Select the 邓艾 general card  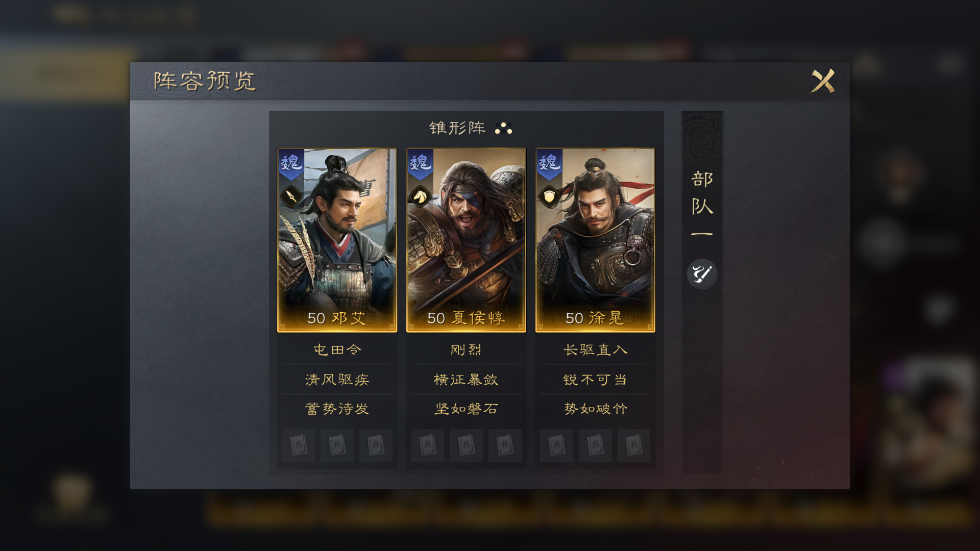point(337,240)
